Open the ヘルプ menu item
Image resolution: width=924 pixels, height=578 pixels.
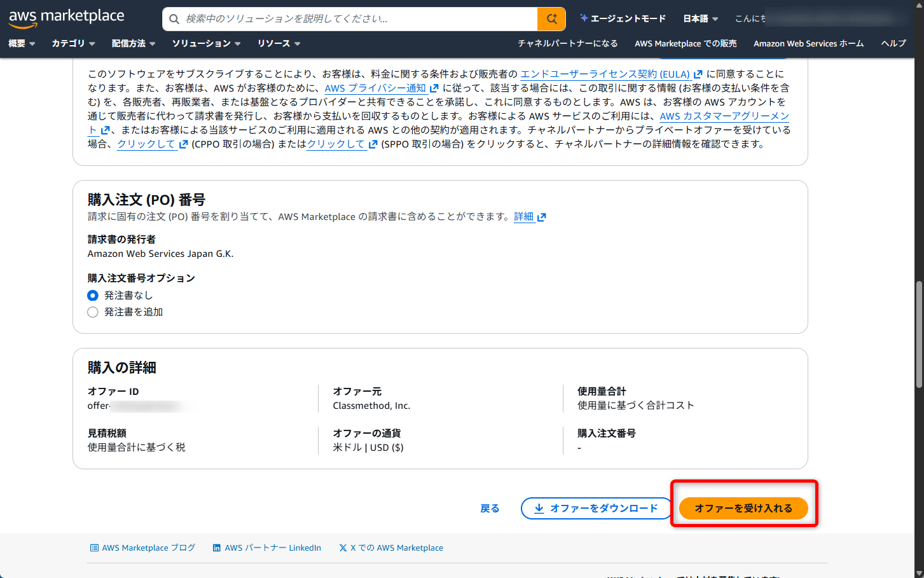893,43
